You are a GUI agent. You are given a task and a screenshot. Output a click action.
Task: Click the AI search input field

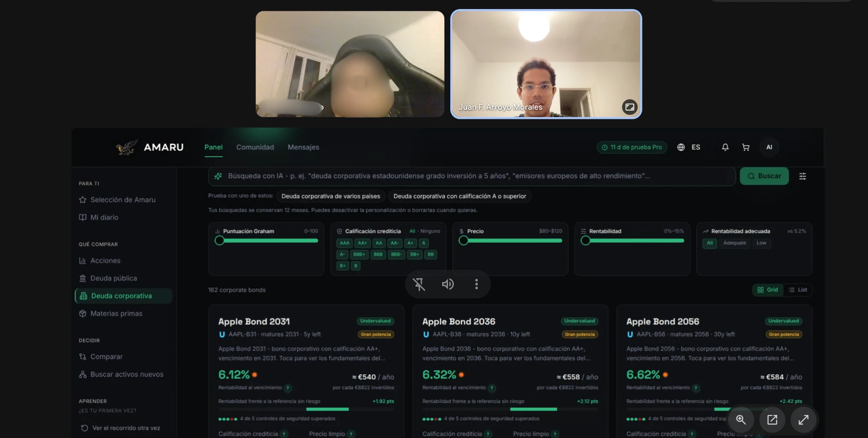click(x=472, y=176)
